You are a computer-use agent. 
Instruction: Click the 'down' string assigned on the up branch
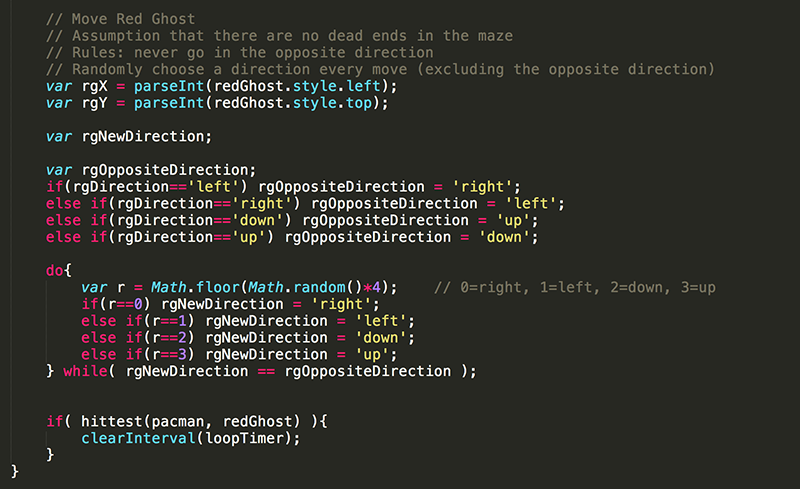coord(504,237)
